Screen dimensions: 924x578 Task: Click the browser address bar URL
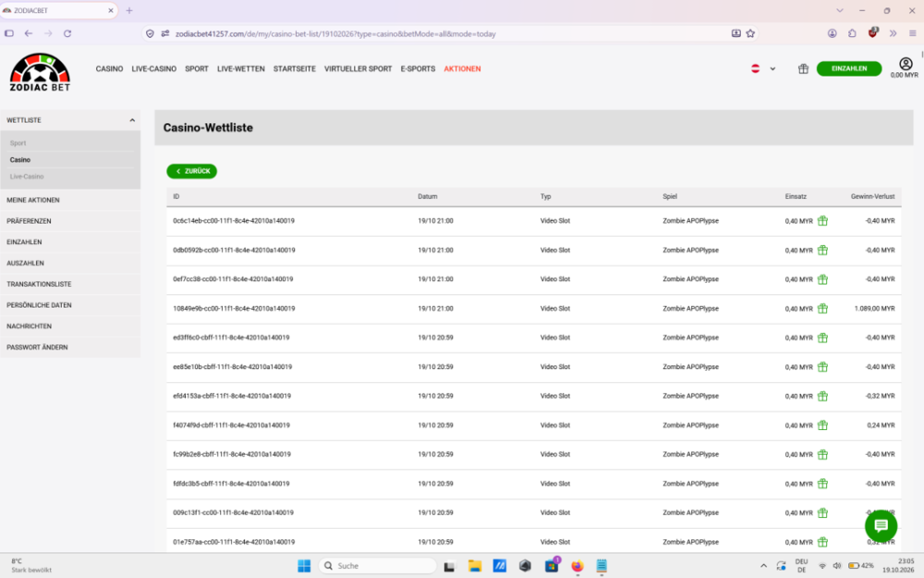[x=335, y=34]
